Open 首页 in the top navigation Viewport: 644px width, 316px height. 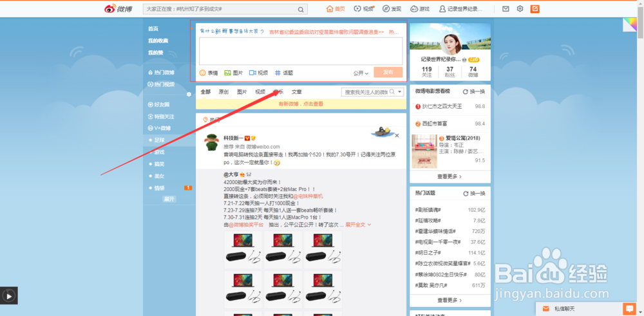pos(336,8)
